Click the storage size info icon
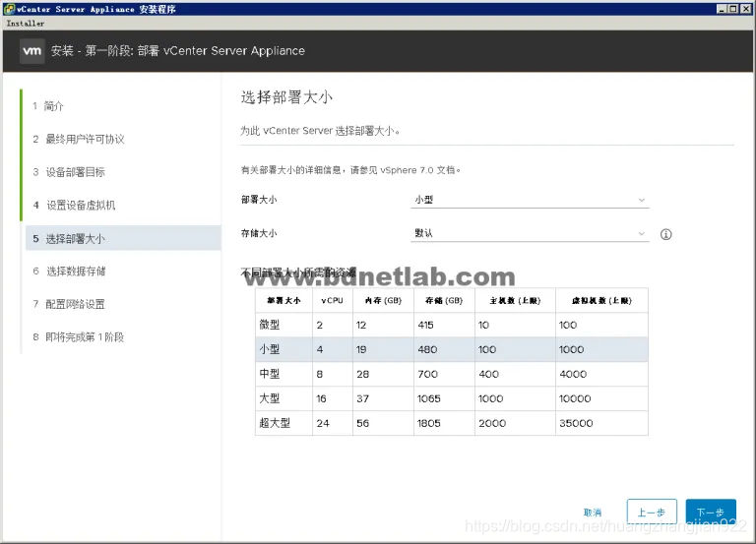The height and width of the screenshot is (544, 756). tap(665, 234)
